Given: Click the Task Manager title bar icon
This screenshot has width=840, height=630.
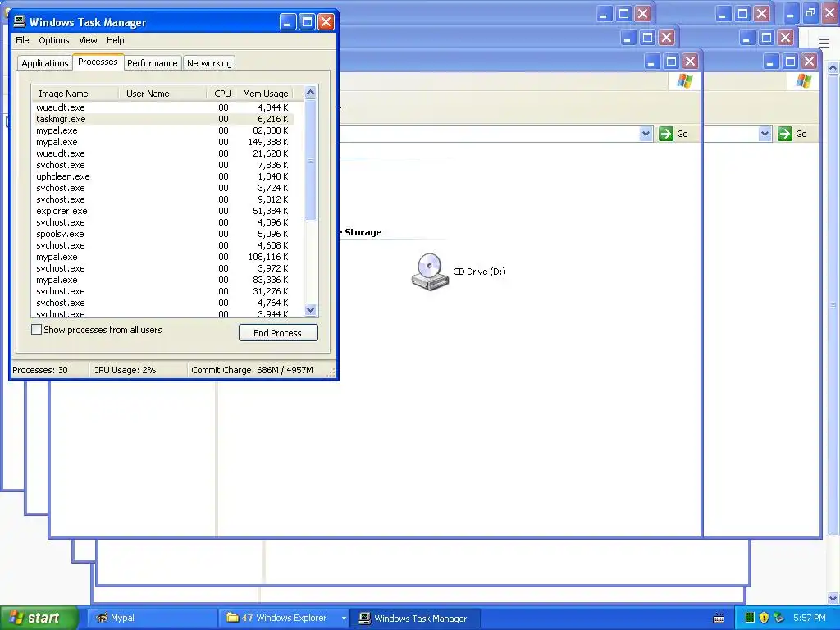Looking at the screenshot, I should [20, 21].
